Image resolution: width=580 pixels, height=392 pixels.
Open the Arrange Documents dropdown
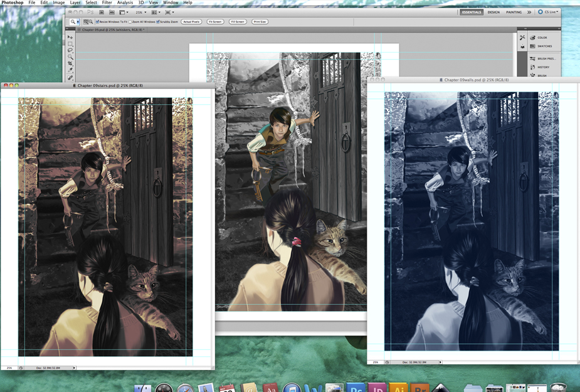[156, 12]
